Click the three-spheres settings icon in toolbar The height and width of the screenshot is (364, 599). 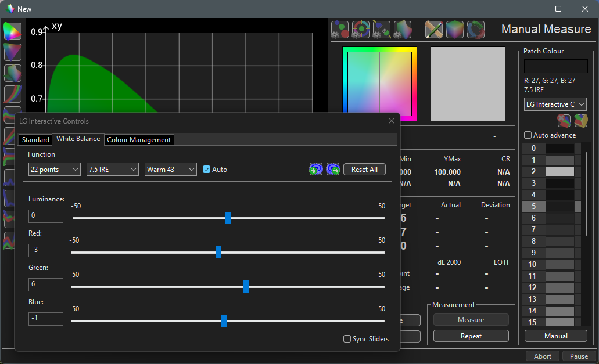tap(340, 29)
